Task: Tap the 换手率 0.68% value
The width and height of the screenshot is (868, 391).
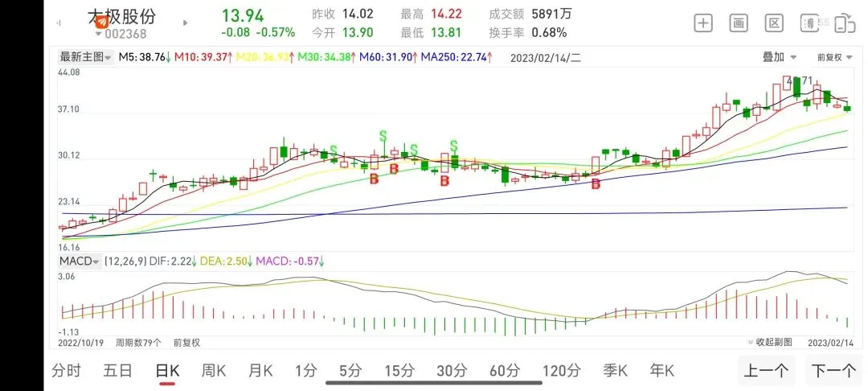Action: pyautogui.click(x=549, y=33)
